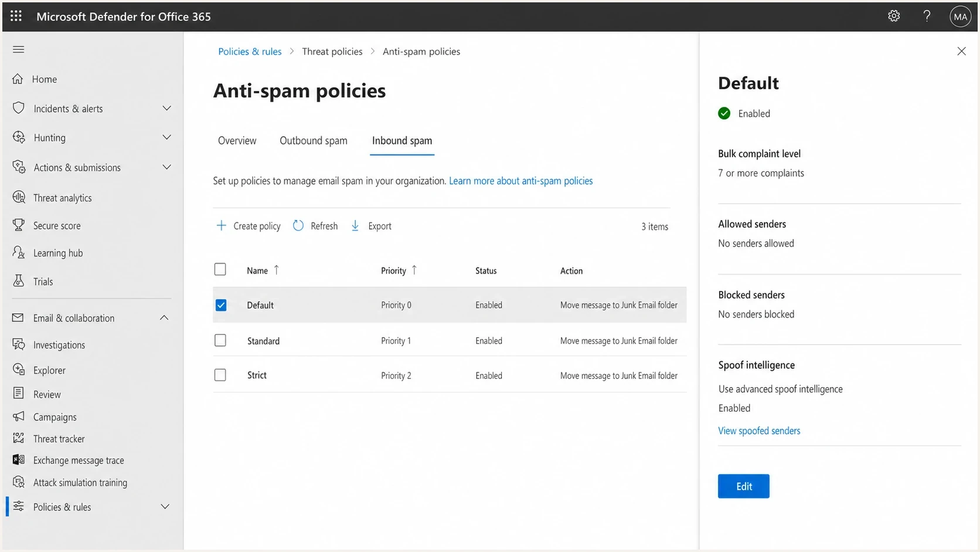This screenshot has height=552, width=980.
Task: Collapse Email & collaboration chevron
Action: pos(164,317)
